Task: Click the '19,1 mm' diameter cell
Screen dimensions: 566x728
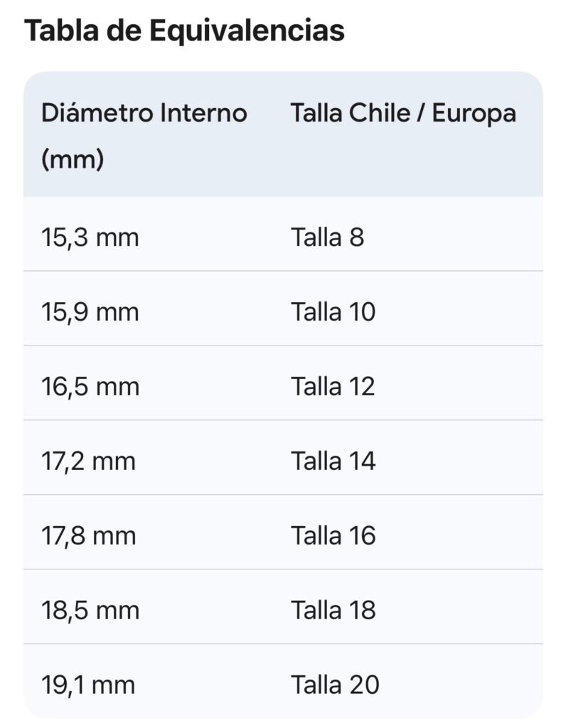Action: (88, 685)
